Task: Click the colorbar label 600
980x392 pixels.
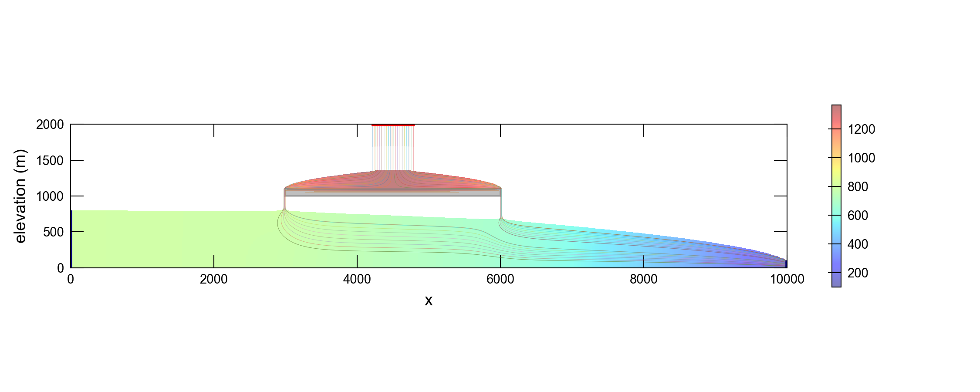Action: (x=858, y=216)
